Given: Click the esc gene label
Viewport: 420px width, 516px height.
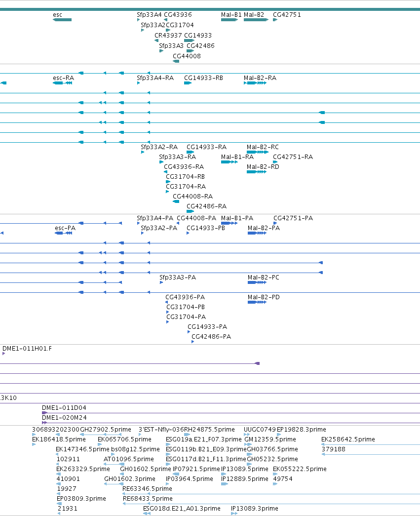Looking at the screenshot, I should click(x=57, y=14).
